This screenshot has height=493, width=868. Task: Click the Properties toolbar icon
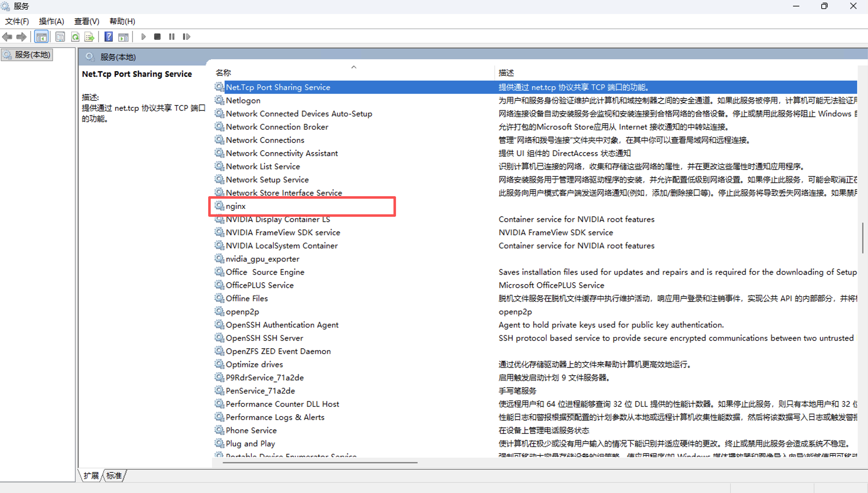click(x=60, y=36)
